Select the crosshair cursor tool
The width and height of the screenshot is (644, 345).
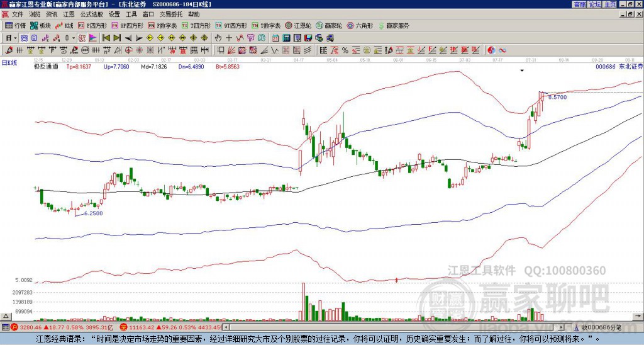click(x=229, y=38)
